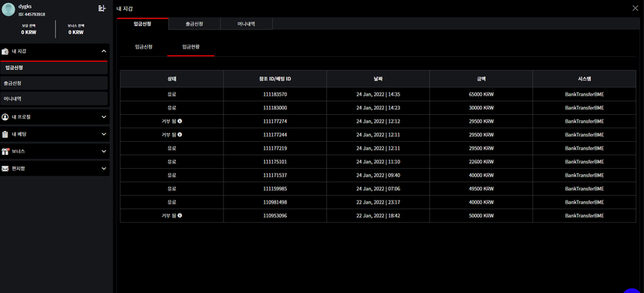Click the info icon on row 111177244
This screenshot has width=644, height=293.
point(180,134)
